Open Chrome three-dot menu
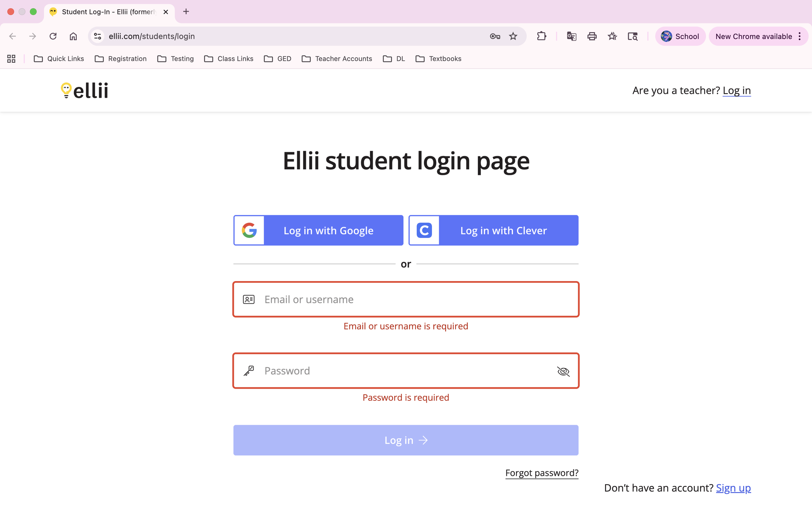812x508 pixels. [800, 36]
